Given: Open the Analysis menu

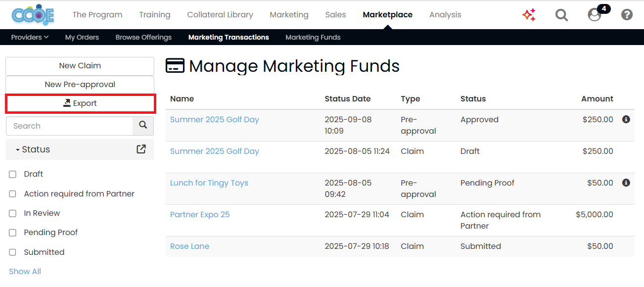Looking at the screenshot, I should tap(445, 15).
